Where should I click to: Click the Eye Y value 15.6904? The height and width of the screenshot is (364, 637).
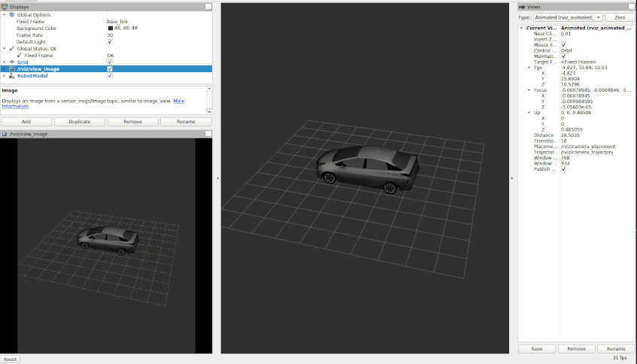click(570, 79)
